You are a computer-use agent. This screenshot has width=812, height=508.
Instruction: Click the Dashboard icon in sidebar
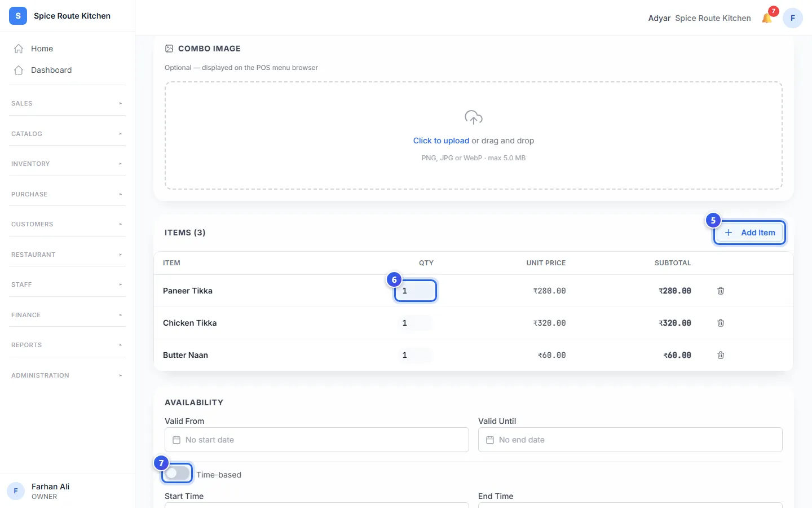point(19,70)
